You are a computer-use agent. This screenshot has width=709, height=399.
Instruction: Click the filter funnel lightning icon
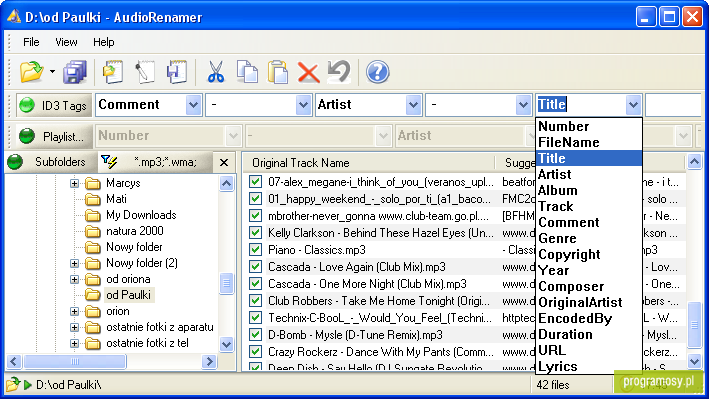point(109,161)
